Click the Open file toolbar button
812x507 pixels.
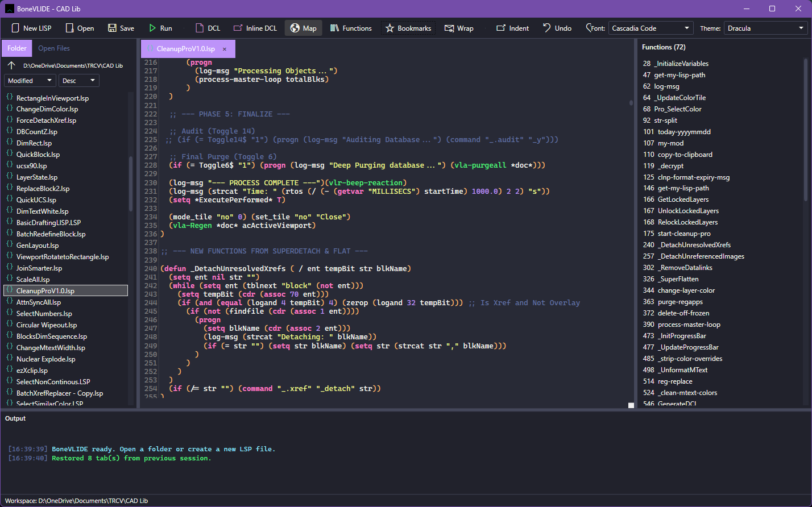(80, 28)
